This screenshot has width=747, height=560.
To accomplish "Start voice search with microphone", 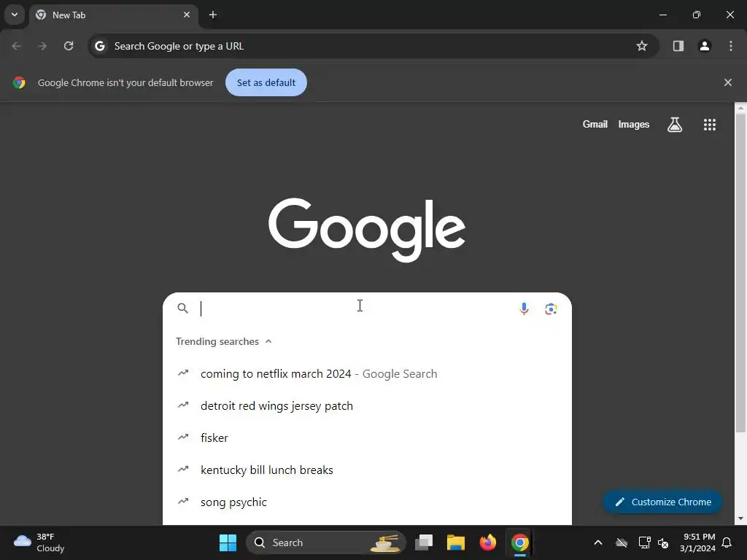I will pyautogui.click(x=524, y=308).
